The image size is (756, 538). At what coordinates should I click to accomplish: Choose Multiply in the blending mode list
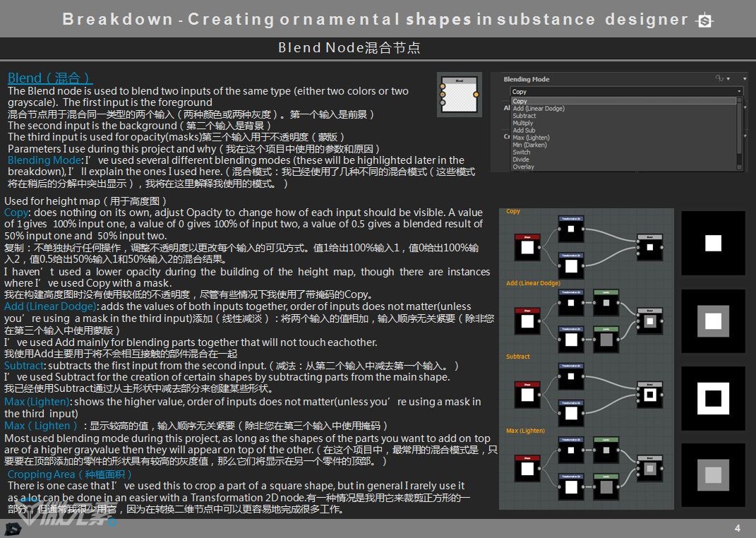pyautogui.click(x=624, y=123)
